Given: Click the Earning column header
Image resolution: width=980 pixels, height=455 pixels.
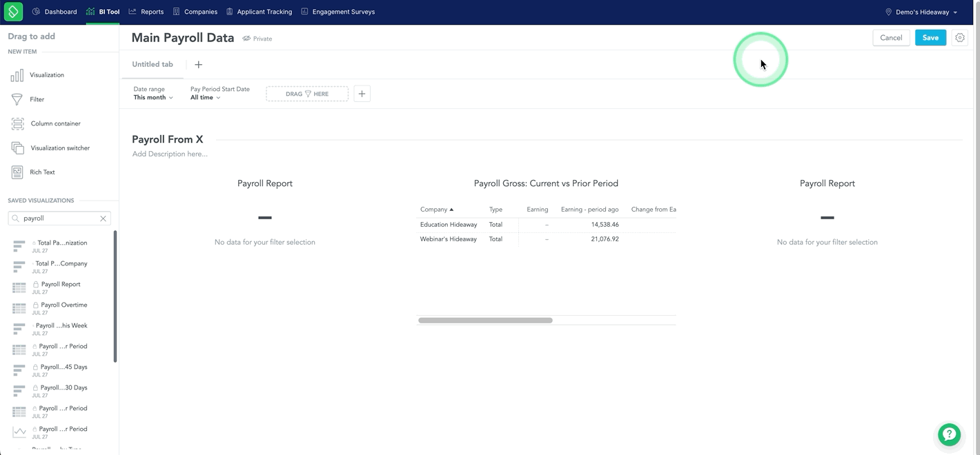Looking at the screenshot, I should 538,210.
